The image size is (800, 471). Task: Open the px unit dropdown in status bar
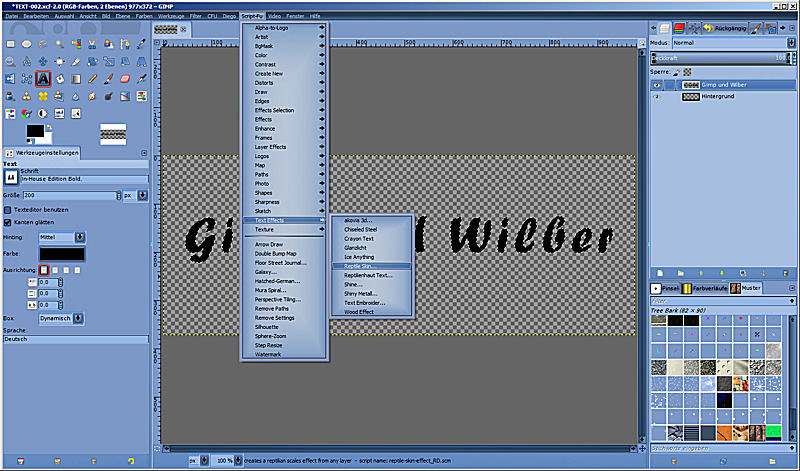pos(198,460)
